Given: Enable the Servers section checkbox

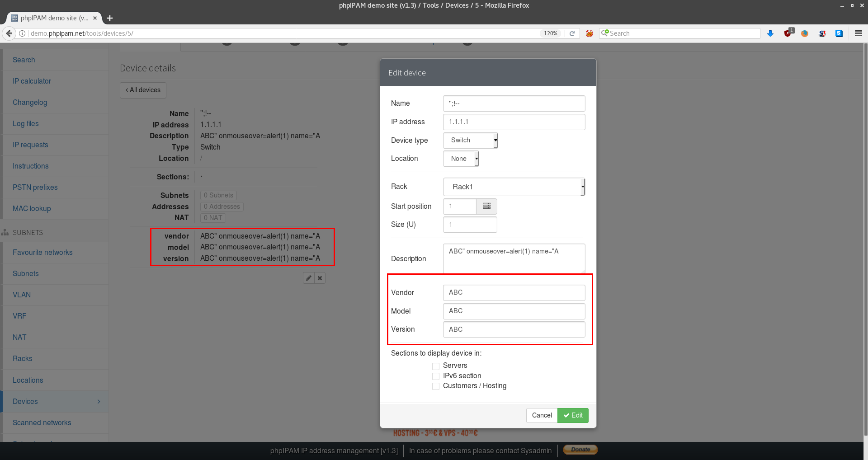Looking at the screenshot, I should point(435,366).
